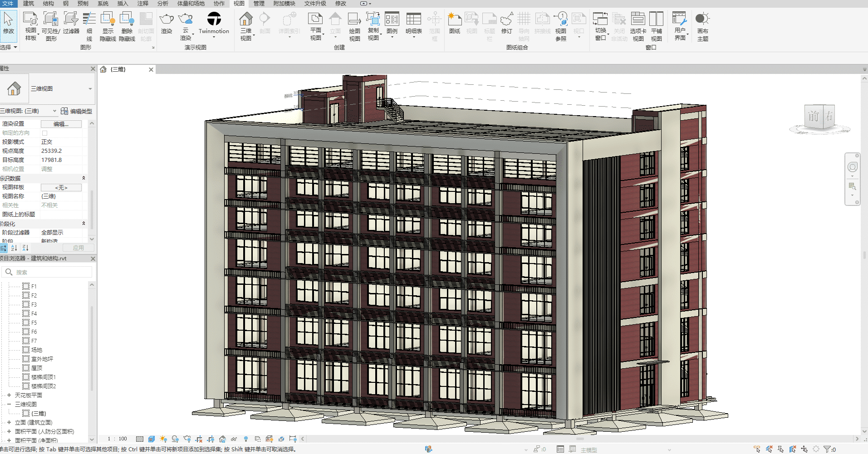This screenshot has width=868, height=454.
Task: Toggle the visual style icon in view control bar
Action: point(152,439)
